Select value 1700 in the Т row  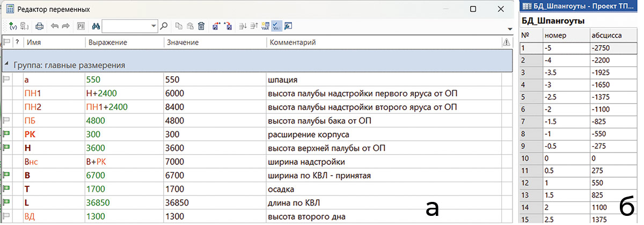pyautogui.click(x=176, y=189)
